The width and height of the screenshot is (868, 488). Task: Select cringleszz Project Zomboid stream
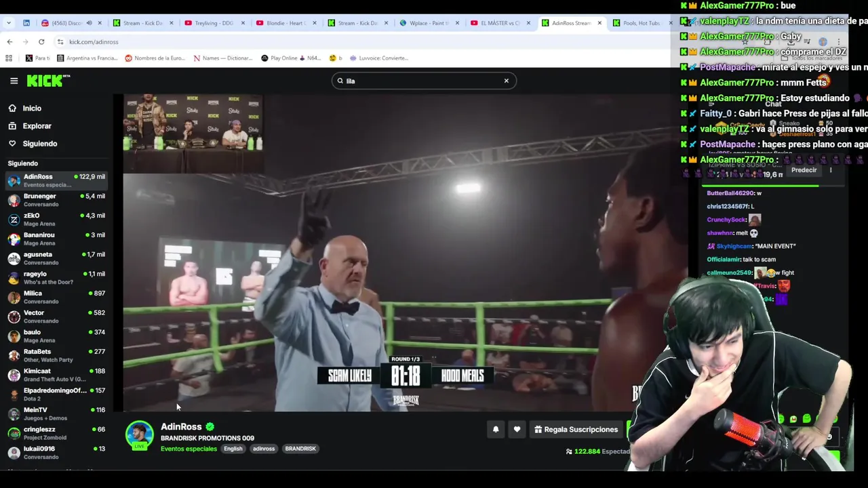tap(57, 433)
